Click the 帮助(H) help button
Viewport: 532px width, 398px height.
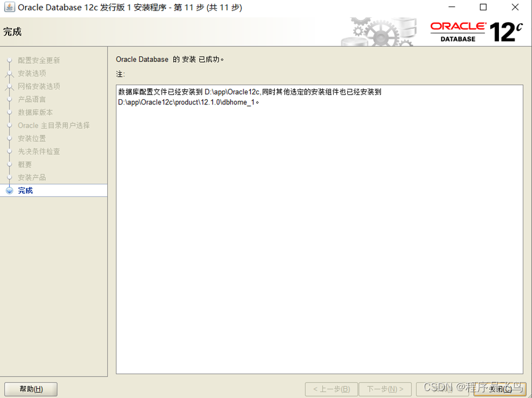pyautogui.click(x=31, y=389)
